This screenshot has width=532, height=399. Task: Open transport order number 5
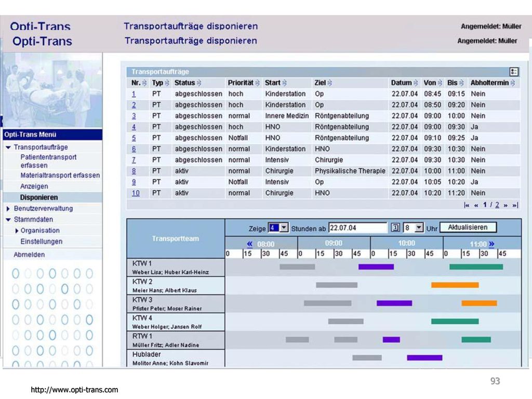(134, 138)
